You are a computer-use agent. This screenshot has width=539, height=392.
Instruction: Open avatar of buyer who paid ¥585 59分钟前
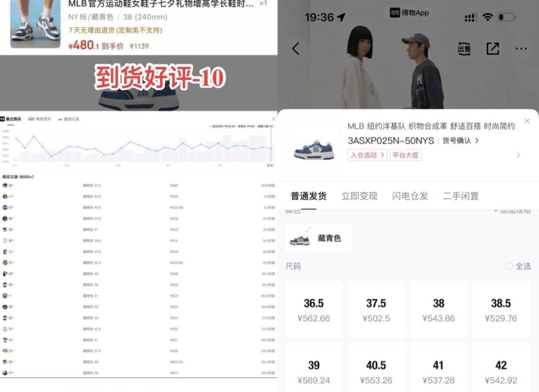5,185
